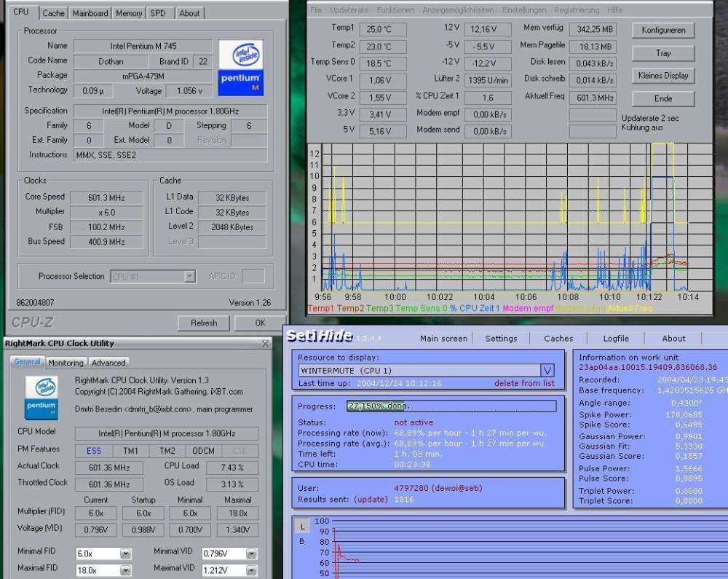This screenshot has height=579, width=728.
Task: Open the Caches tab in SetiHide
Action: 558,339
